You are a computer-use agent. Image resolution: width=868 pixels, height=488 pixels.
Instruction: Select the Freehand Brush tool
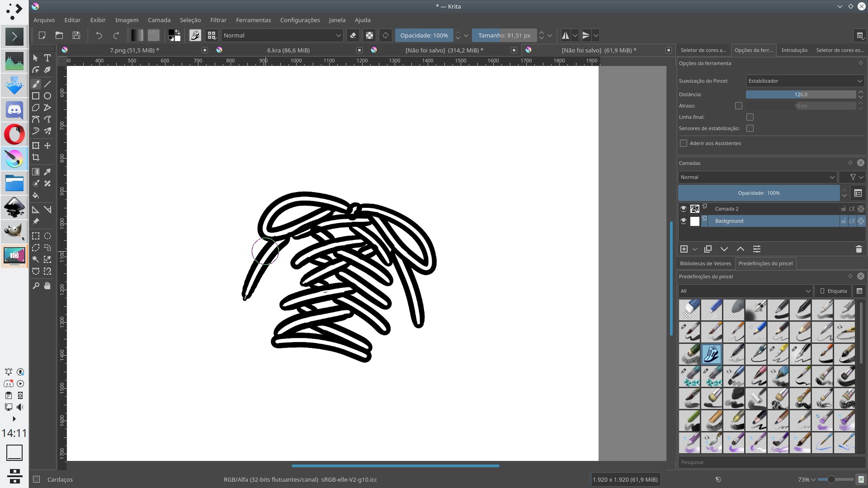point(36,84)
